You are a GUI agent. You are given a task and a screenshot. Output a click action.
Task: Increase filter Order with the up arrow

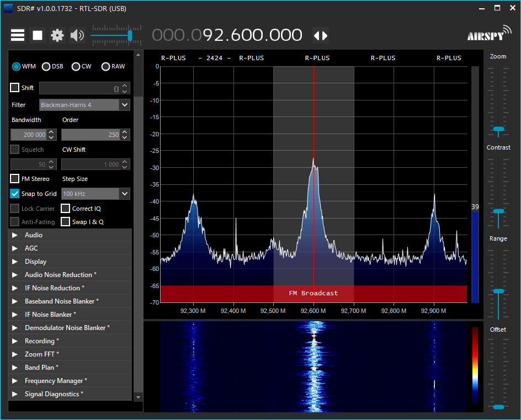pos(125,132)
